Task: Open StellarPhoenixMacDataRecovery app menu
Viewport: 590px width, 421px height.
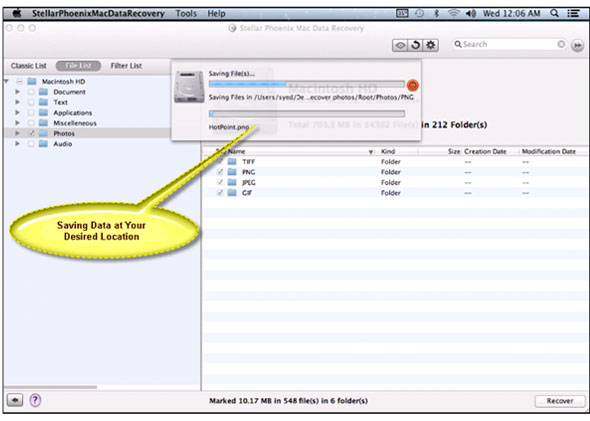Action: point(98,14)
